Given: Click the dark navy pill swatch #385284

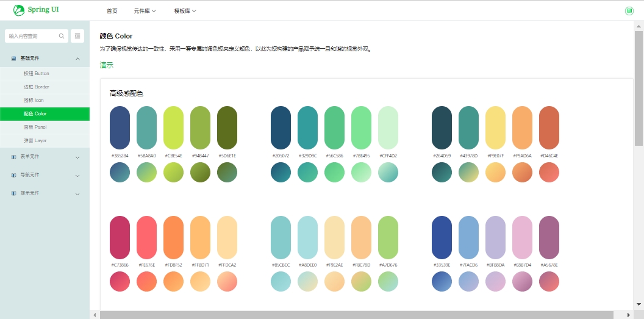Looking at the screenshot, I should coord(120,127).
